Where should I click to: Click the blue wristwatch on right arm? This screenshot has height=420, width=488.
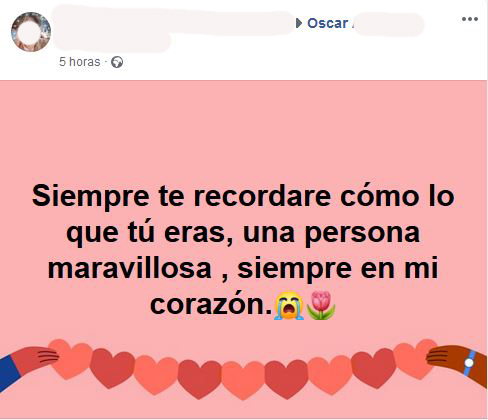click(x=470, y=362)
